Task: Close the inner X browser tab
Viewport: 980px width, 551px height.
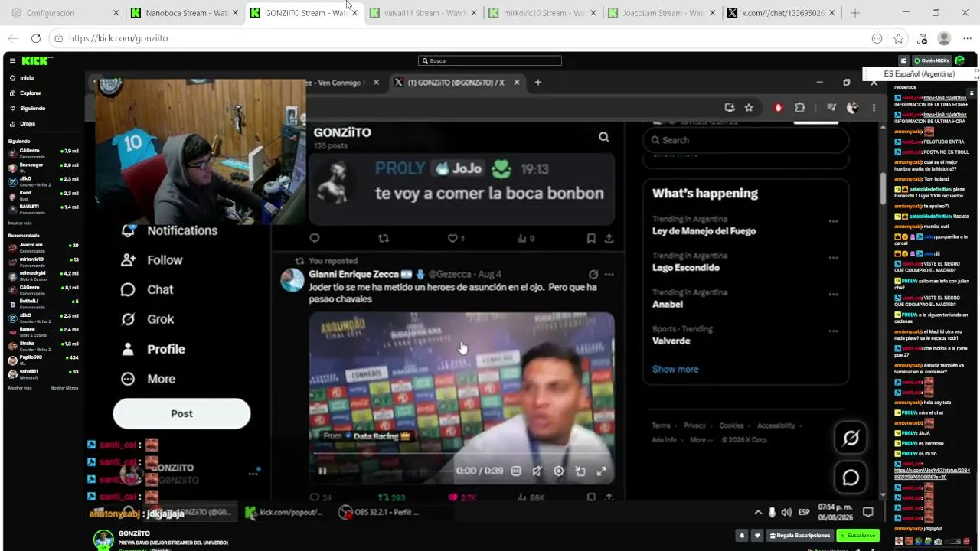Action: [517, 83]
